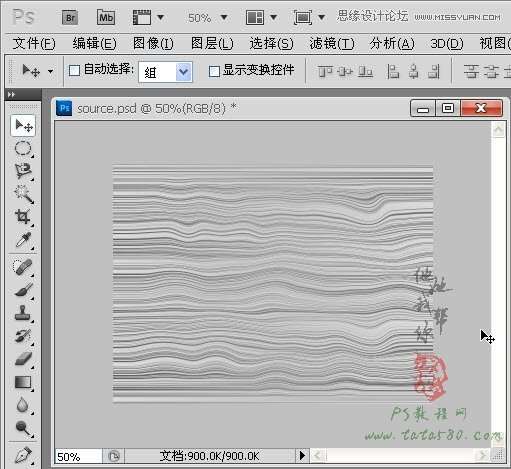511x469 pixels.
Task: Select the History Brush tool
Action: tap(23, 336)
